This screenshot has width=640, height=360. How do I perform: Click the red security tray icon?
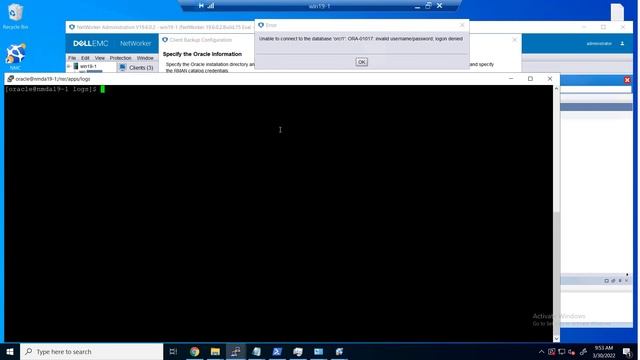click(x=551, y=352)
